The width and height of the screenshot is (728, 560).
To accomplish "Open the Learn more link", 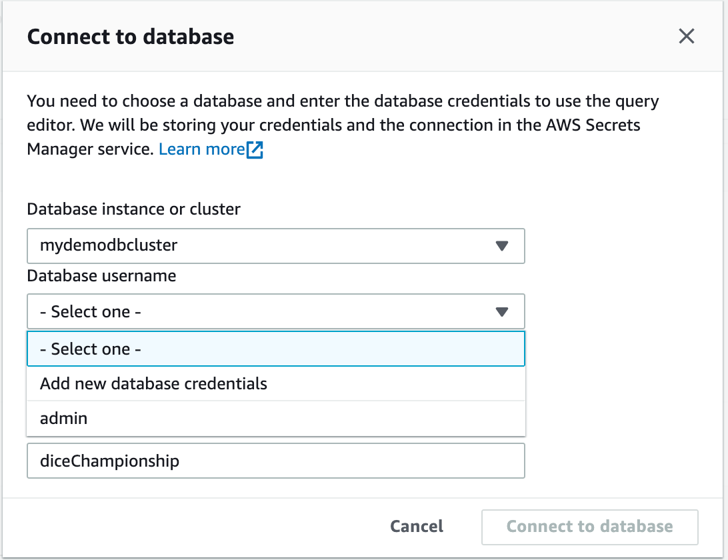I will [201, 149].
